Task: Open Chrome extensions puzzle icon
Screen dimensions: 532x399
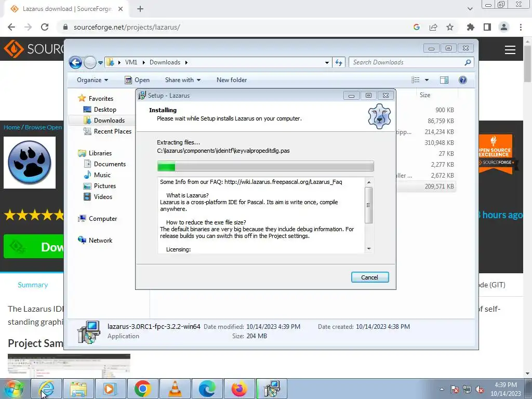Action: coord(471,27)
